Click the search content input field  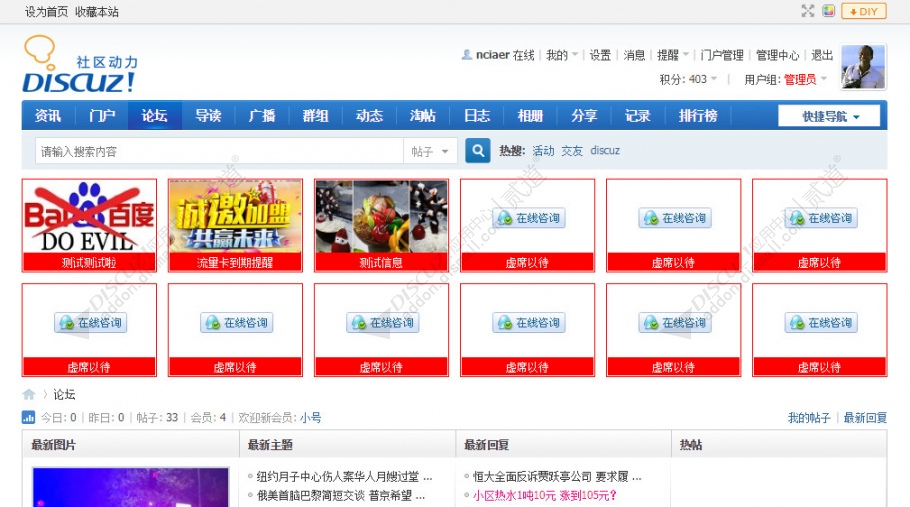pos(219,151)
